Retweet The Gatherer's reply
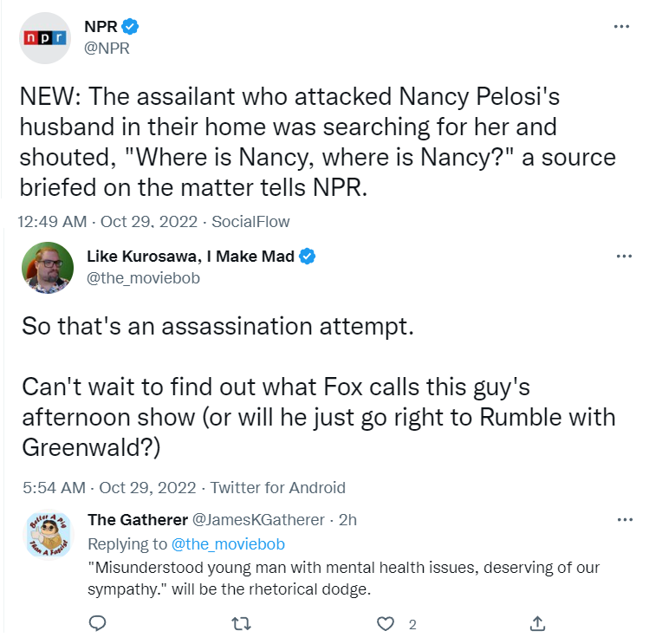 pos(244,623)
